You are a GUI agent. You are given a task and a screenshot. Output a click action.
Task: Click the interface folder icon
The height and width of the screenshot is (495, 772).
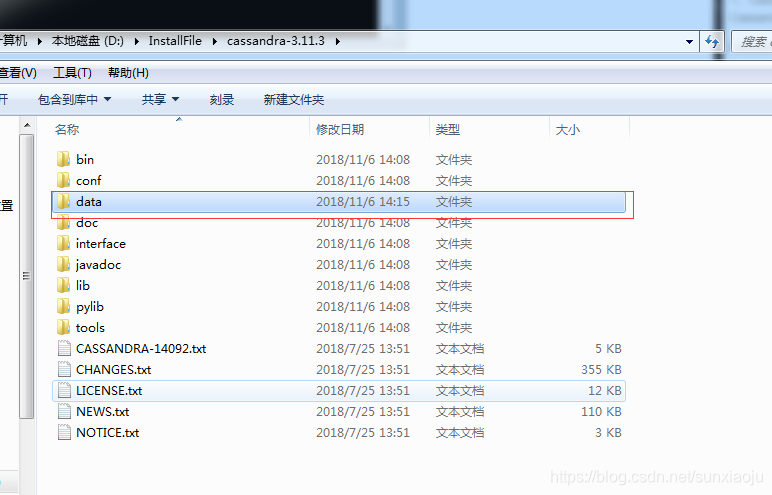tap(64, 243)
